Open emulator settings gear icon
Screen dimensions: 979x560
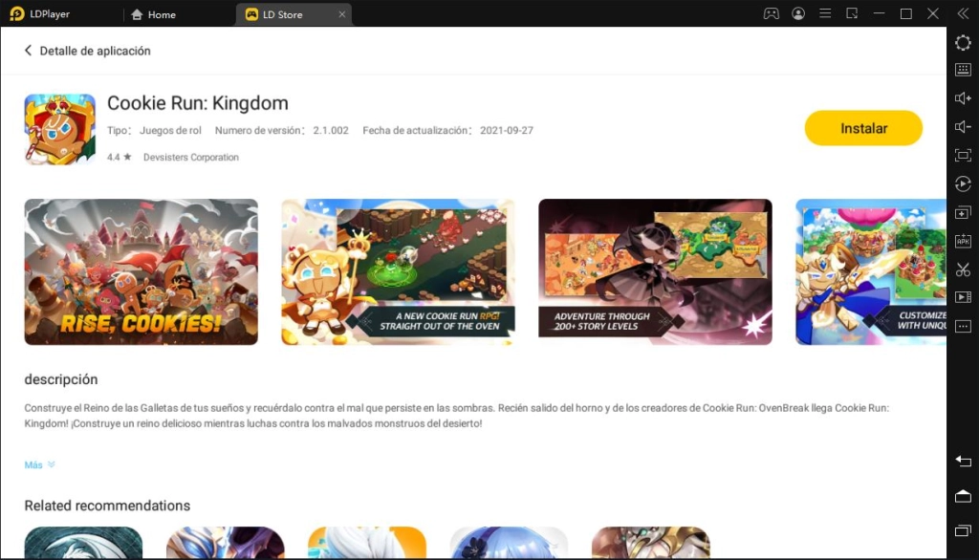[963, 42]
